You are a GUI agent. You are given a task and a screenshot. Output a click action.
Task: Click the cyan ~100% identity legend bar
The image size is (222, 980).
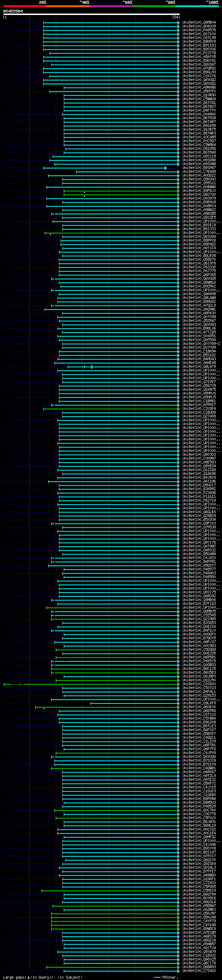click(197, 6)
